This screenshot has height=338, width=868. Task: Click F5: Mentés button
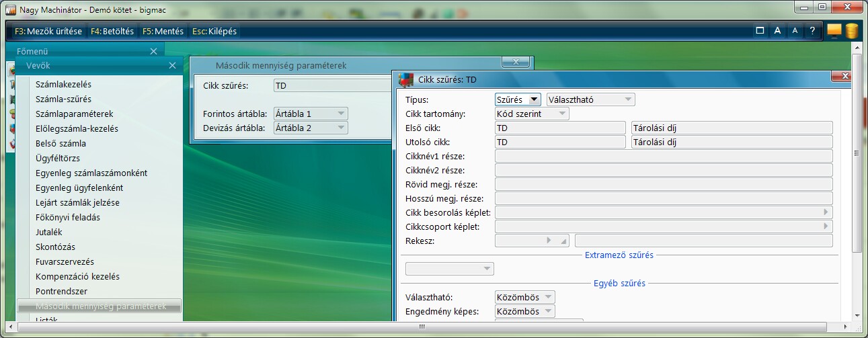pos(163,31)
